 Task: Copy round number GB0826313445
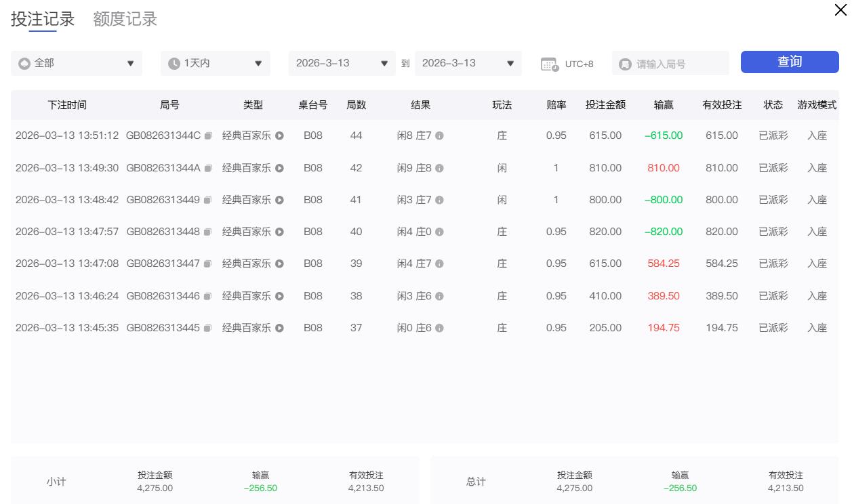209,329
